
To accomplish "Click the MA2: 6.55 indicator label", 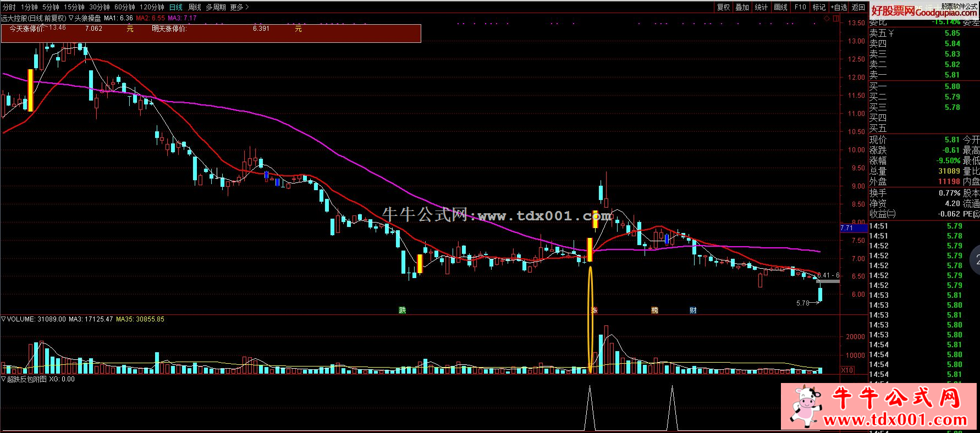I will pyautogui.click(x=150, y=18).
